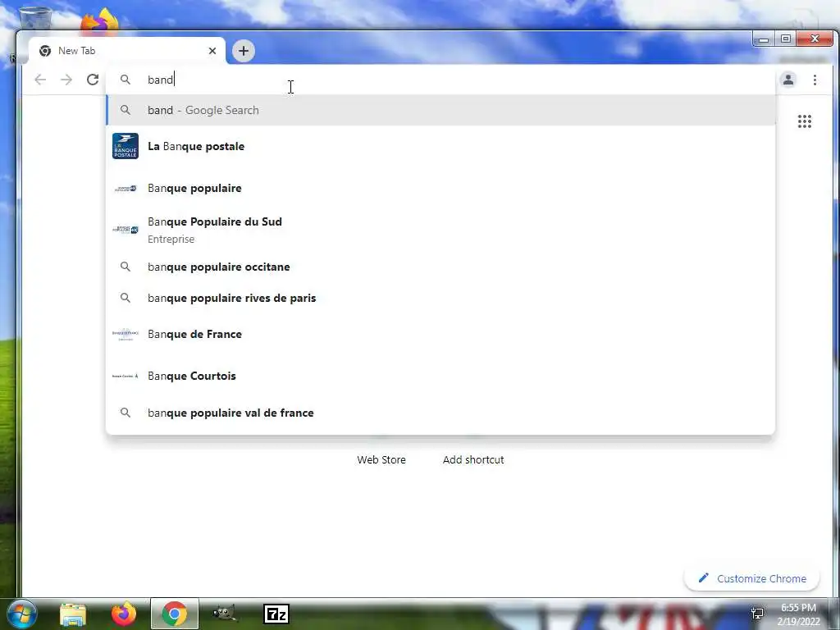Click the network tray icon
Image resolution: width=840 pixels, height=630 pixels.
757,613
